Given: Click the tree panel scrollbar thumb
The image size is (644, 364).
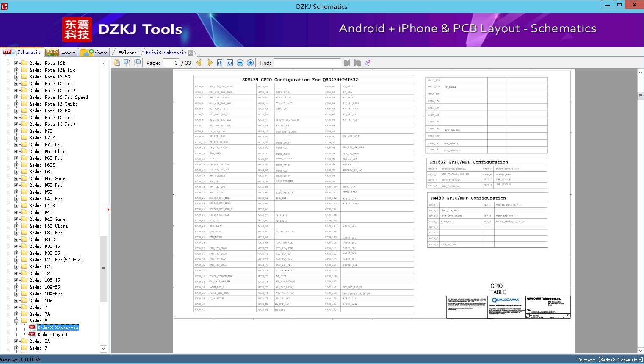Looking at the screenshot, I should click(x=103, y=269).
